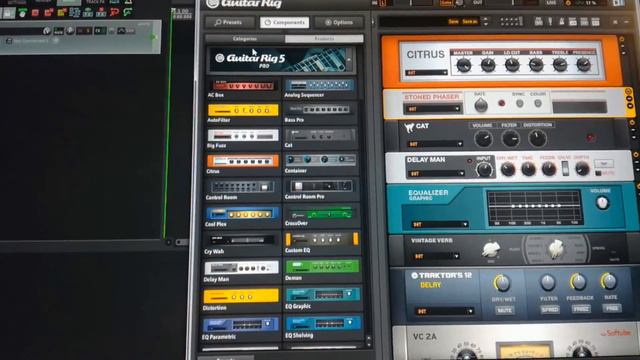Image resolution: width=640 pixels, height=360 pixels.
Task: Pick the Citrus amp in component list
Action: tap(243, 164)
